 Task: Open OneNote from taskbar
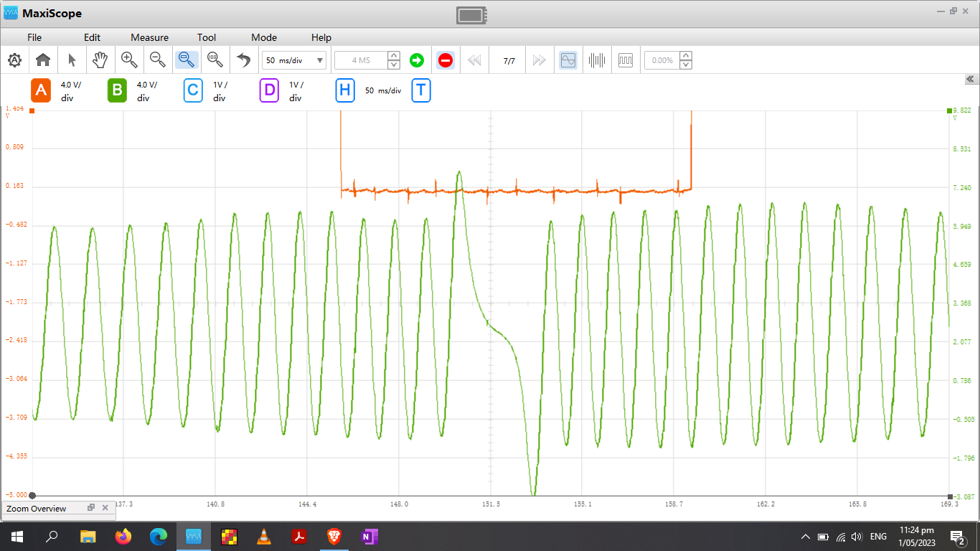[x=369, y=536]
